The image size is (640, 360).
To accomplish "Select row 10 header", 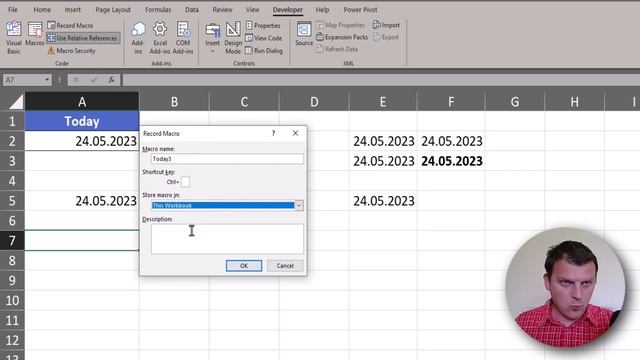I will pyautogui.click(x=12, y=300).
